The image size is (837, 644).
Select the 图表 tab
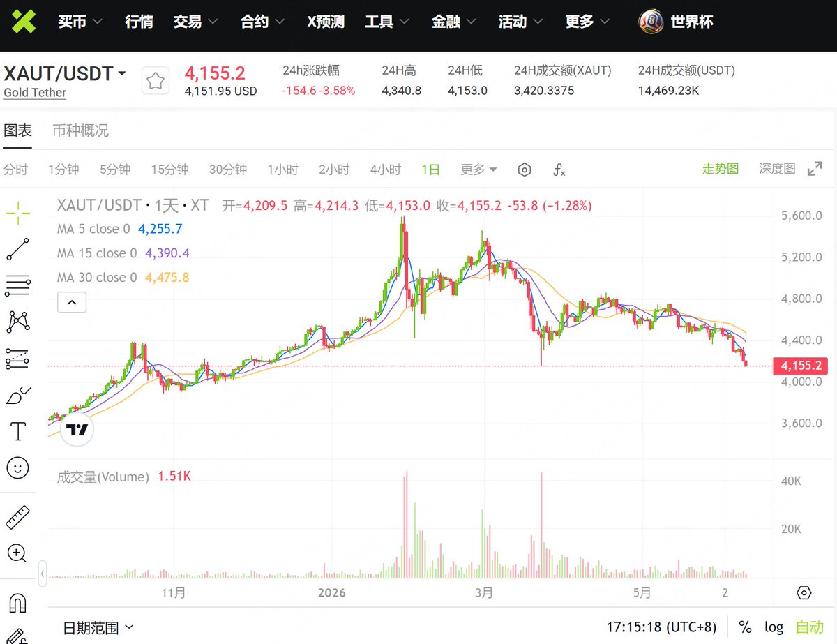coord(18,130)
